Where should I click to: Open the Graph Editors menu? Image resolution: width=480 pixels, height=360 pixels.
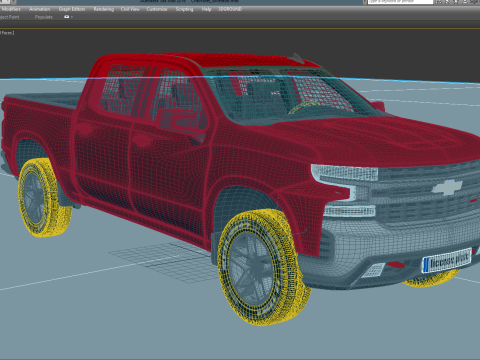[x=72, y=9]
